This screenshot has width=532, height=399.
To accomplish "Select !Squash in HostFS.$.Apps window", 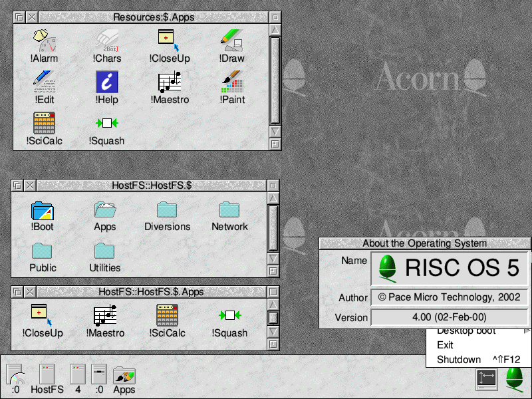I will (229, 323).
